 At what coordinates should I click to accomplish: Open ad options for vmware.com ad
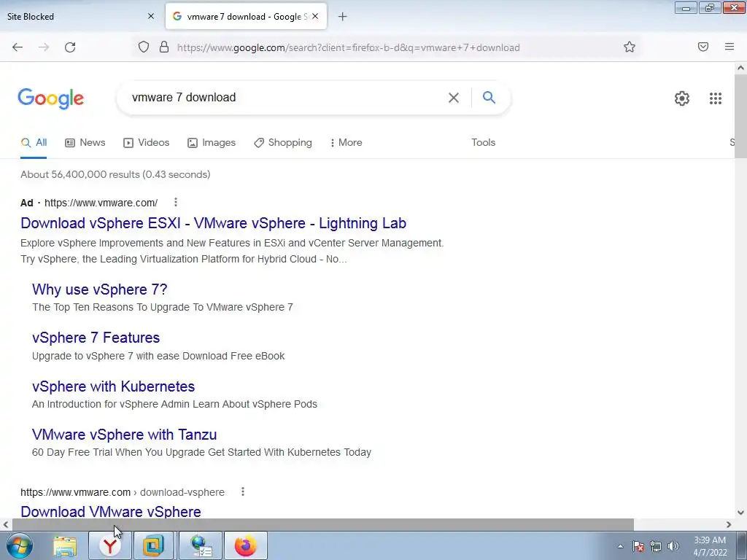[176, 203]
